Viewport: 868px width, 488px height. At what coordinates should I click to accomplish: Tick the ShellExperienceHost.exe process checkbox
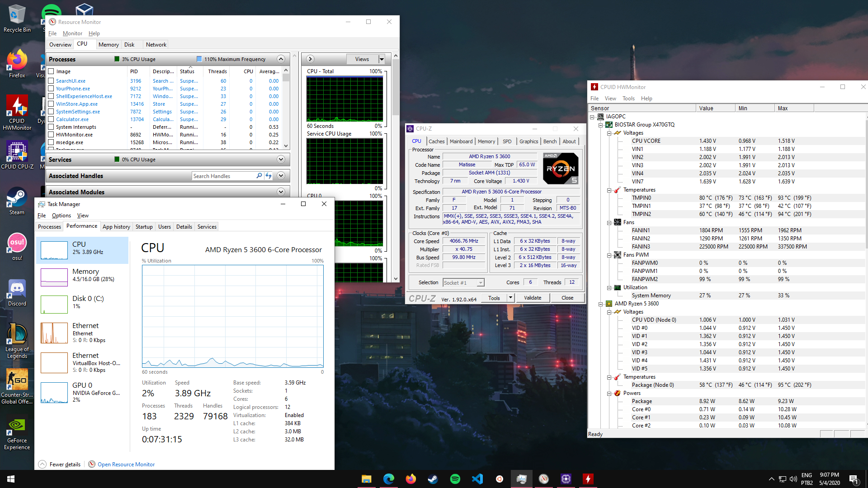click(x=51, y=96)
